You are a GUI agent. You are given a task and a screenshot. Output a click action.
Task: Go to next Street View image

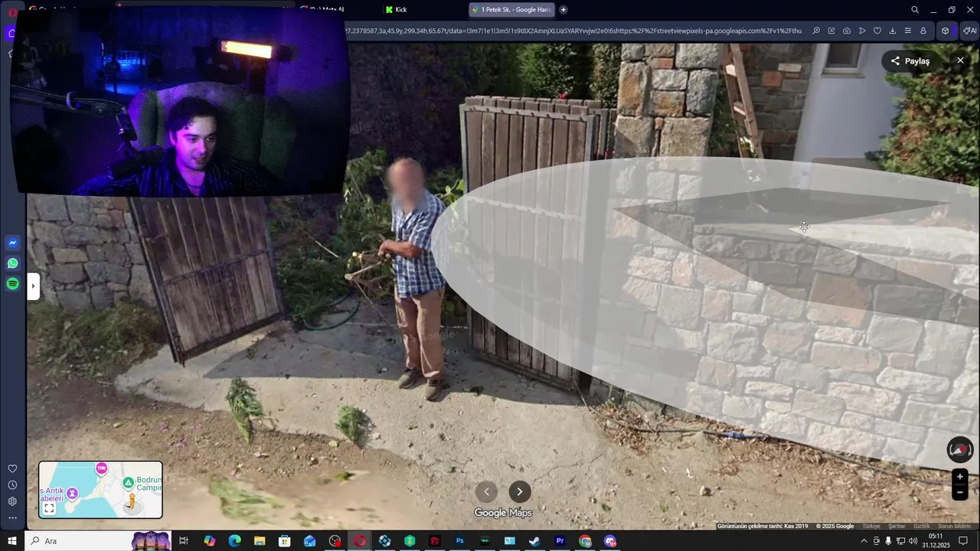[x=520, y=492]
